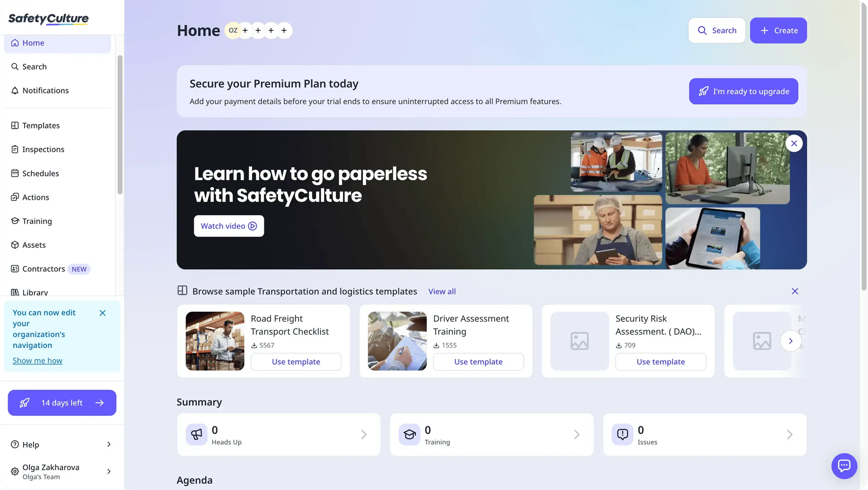Click the Show me how link
Image resolution: width=868 pixels, height=490 pixels.
(x=38, y=361)
